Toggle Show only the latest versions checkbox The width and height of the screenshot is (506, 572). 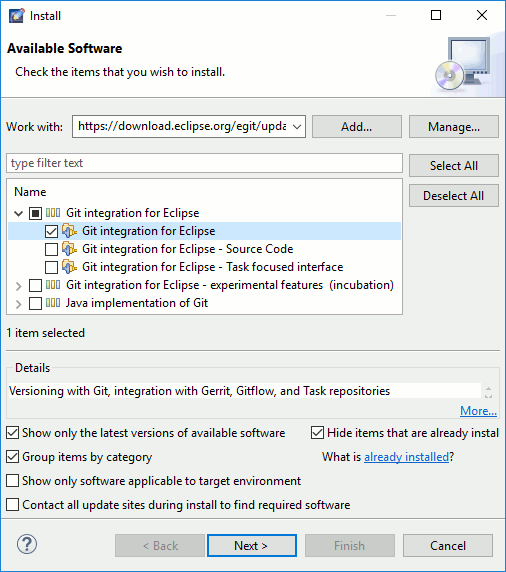13,433
